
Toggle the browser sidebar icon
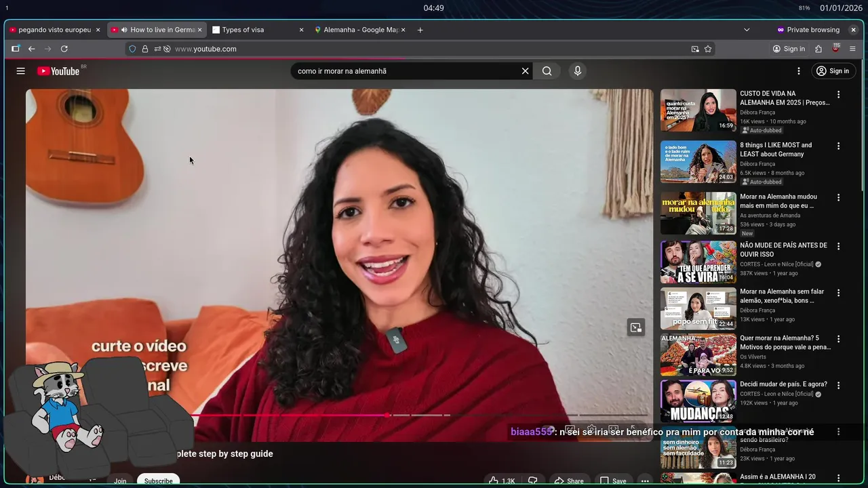[15, 49]
